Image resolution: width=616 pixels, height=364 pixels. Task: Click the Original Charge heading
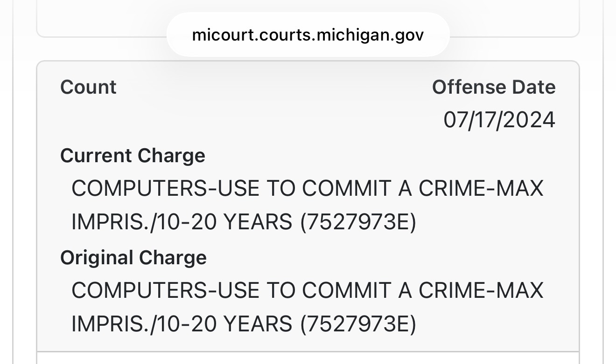(133, 258)
